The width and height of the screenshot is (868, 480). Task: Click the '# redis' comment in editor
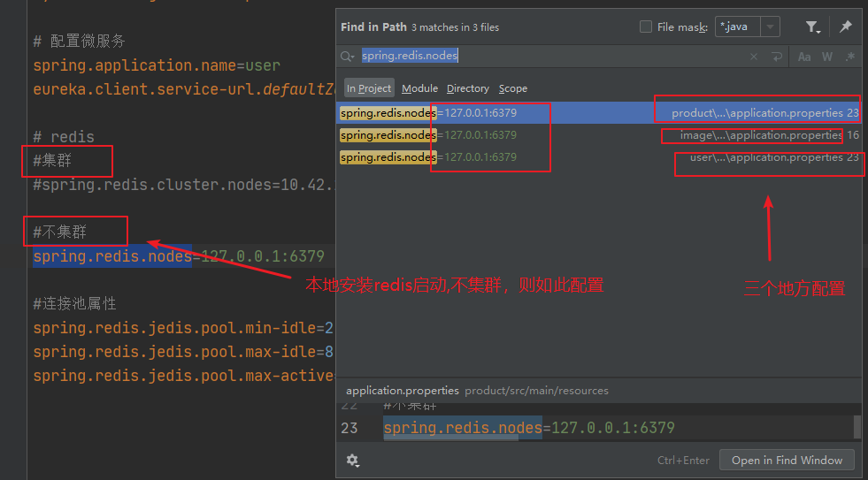(x=64, y=137)
